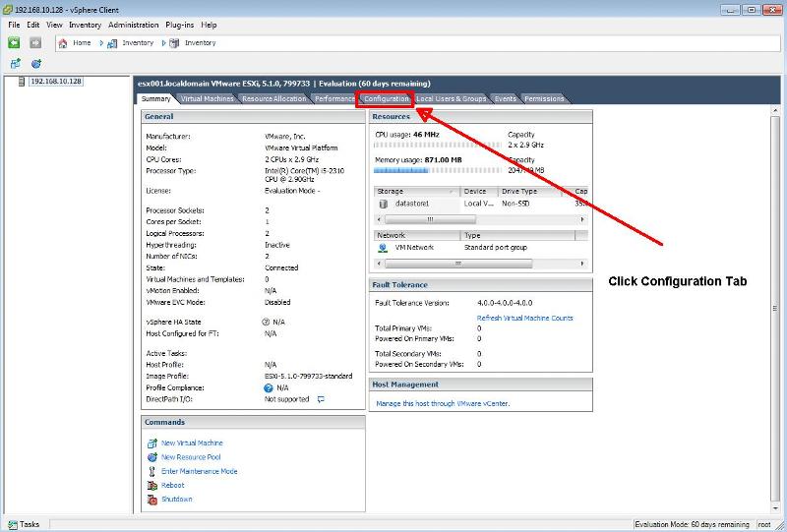Switch to the Performance tab

334,99
